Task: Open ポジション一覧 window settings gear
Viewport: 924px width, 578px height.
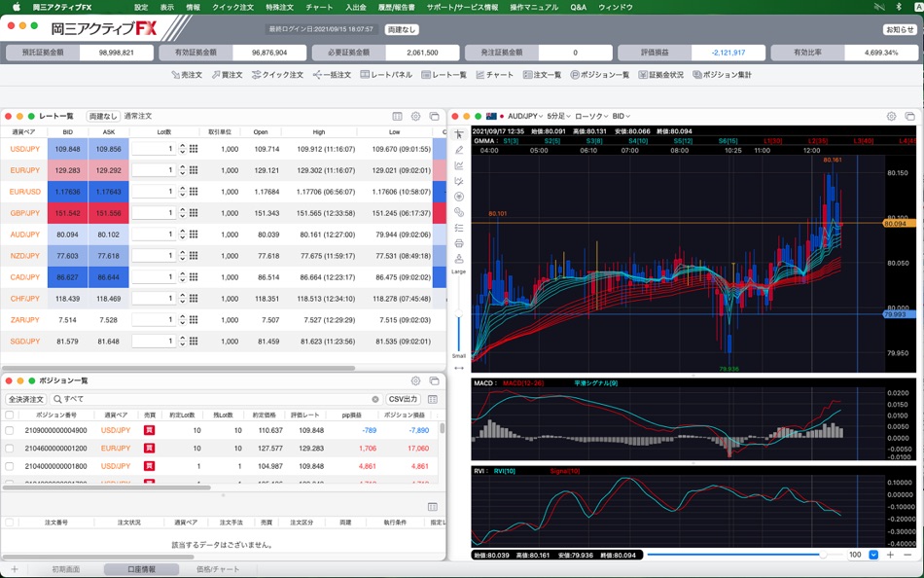Action: [415, 381]
